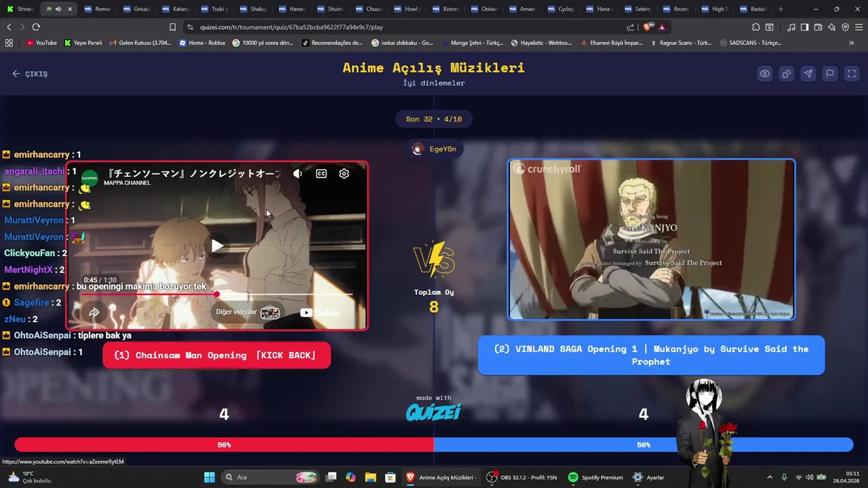Vote for (1) Chainsaw Man Opening KICK BACK
The width and height of the screenshot is (868, 488).
216,355
